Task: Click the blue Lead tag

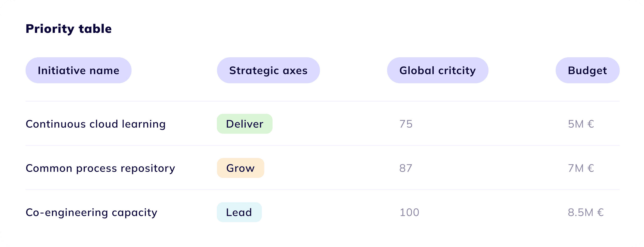Action: click(239, 212)
